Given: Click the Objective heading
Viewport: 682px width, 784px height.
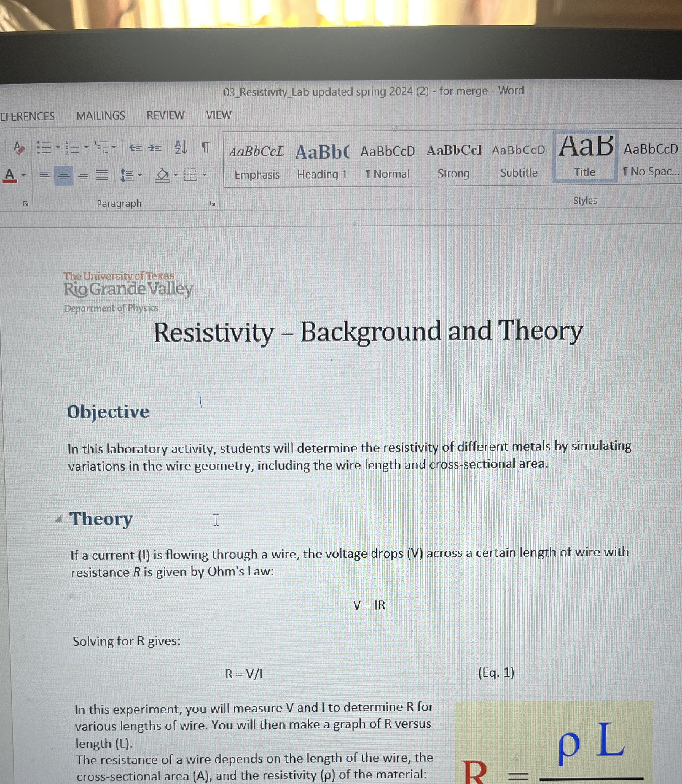Looking at the screenshot, I should coord(108,412).
